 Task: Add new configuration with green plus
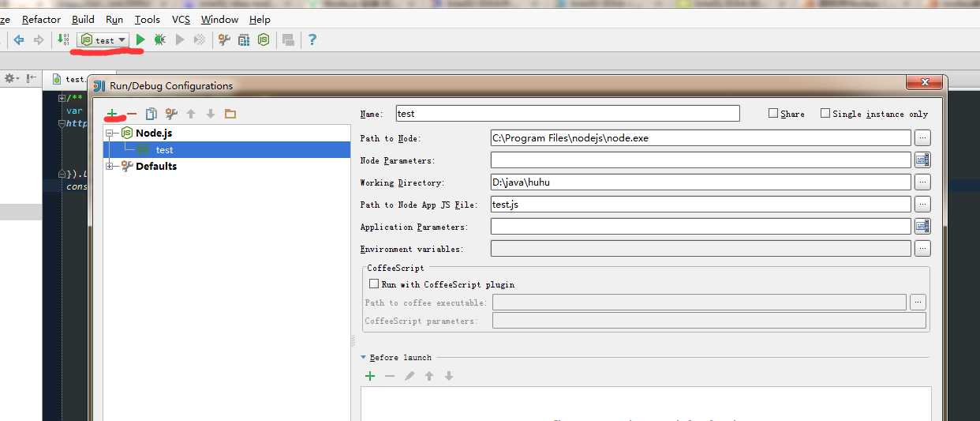click(112, 114)
